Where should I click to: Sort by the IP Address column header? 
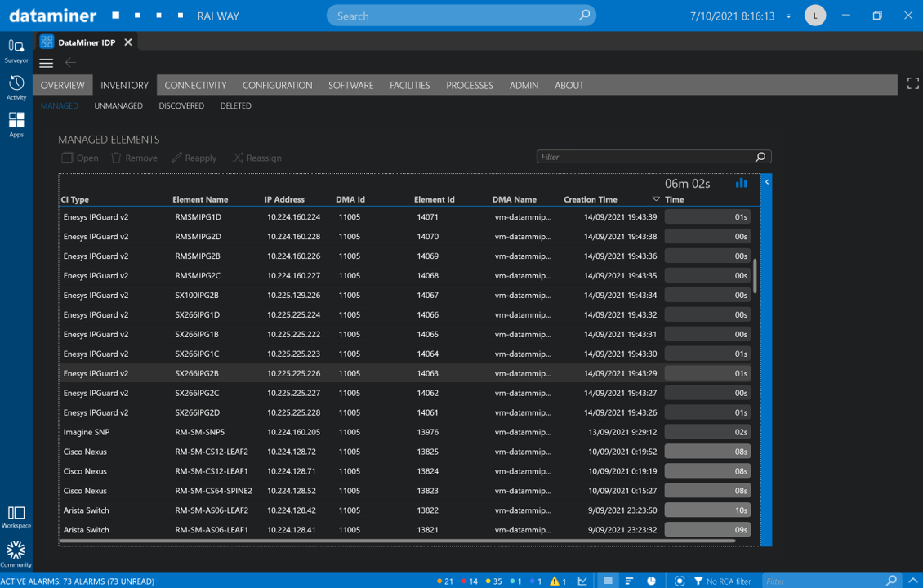point(284,199)
